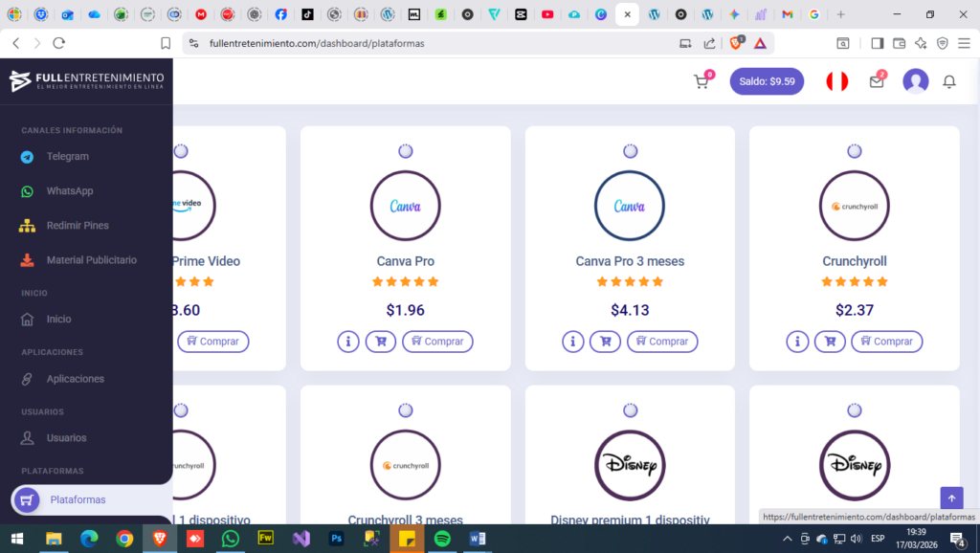Viewport: 980px width, 553px height.
Task: Select the Peru country flag
Action: point(837,82)
